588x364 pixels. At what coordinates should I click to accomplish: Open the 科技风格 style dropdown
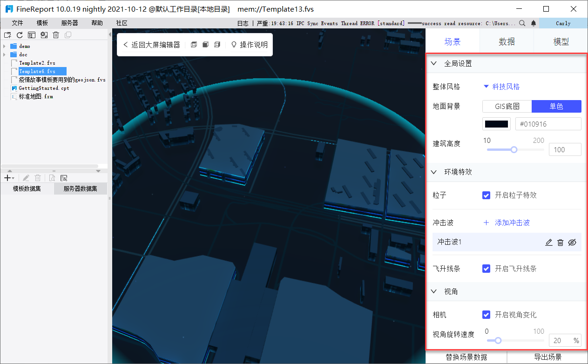[501, 87]
